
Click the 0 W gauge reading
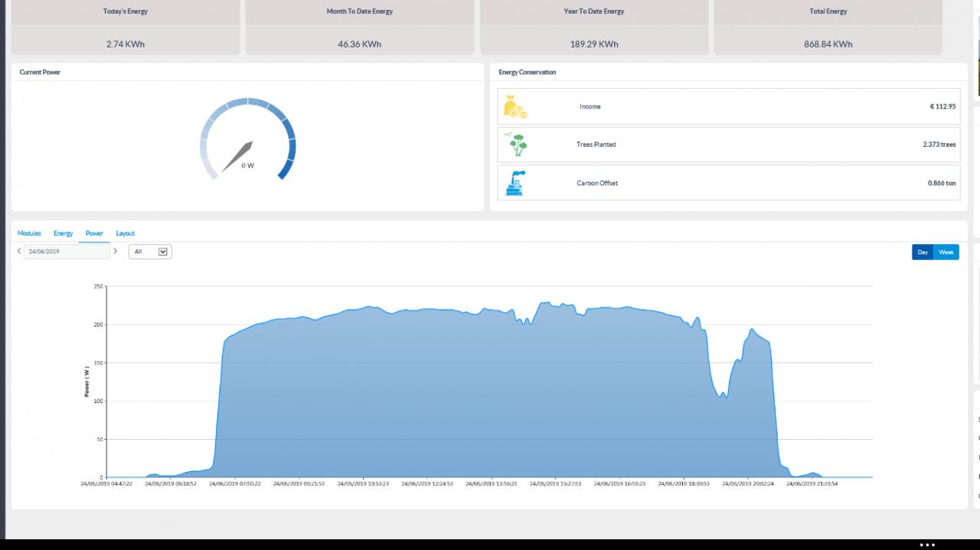coord(248,166)
